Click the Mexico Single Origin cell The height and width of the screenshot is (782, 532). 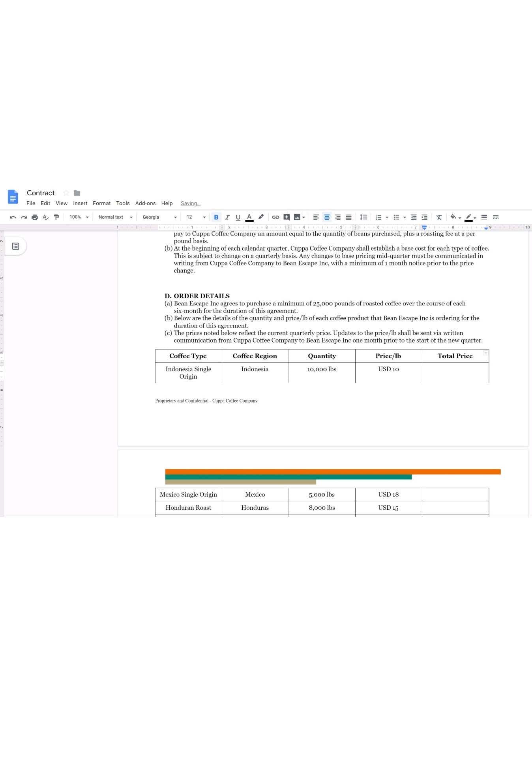coord(188,495)
